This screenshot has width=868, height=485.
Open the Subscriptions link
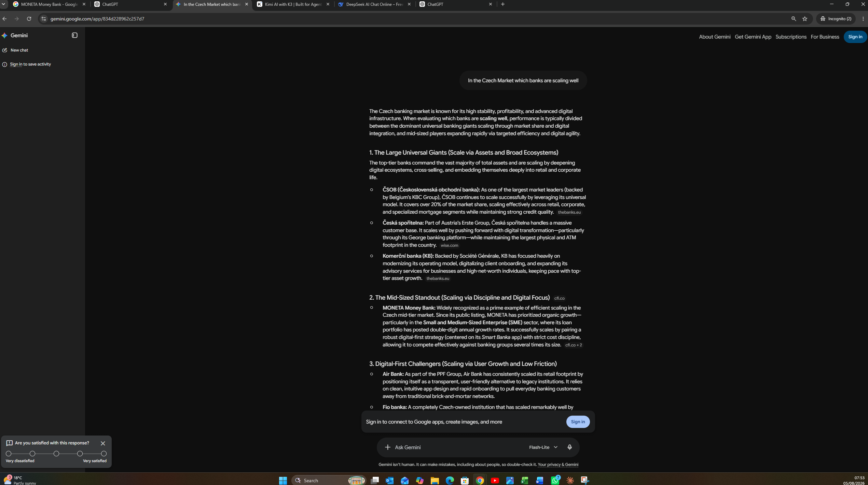(x=791, y=37)
